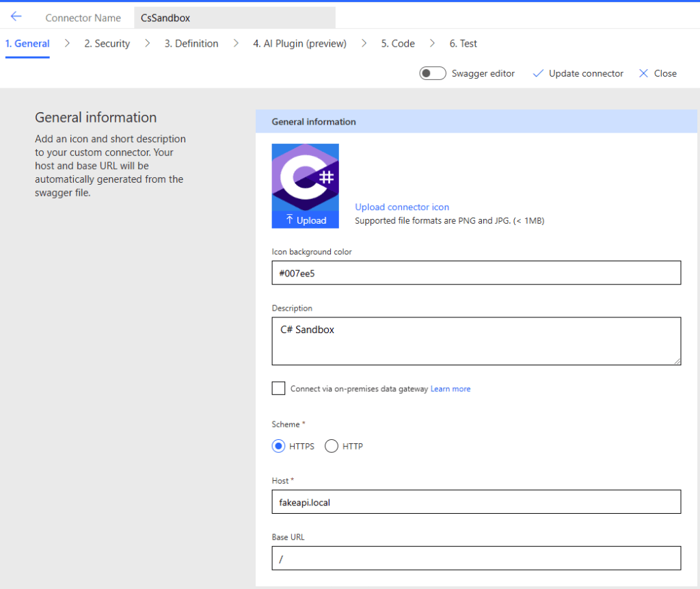
Task: Focus the Host input field
Action: (x=476, y=501)
